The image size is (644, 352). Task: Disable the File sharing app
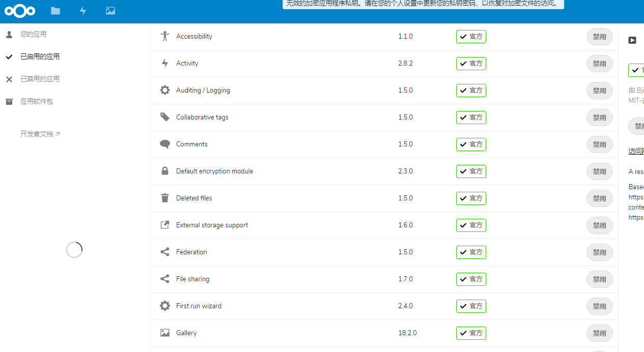[x=600, y=279]
